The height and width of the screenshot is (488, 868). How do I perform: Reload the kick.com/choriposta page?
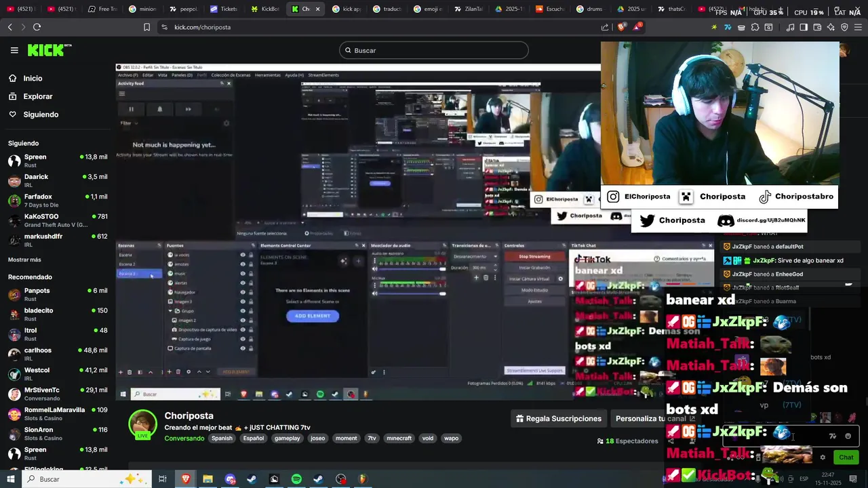tap(37, 27)
